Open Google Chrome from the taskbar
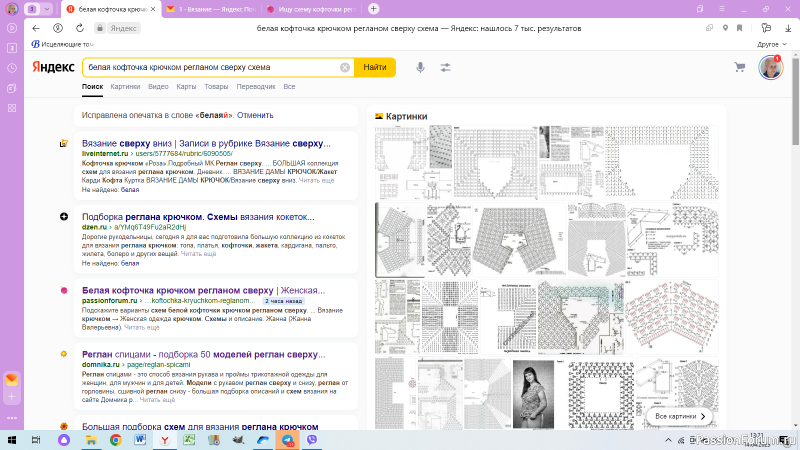This screenshot has width=800, height=450. click(x=116, y=440)
